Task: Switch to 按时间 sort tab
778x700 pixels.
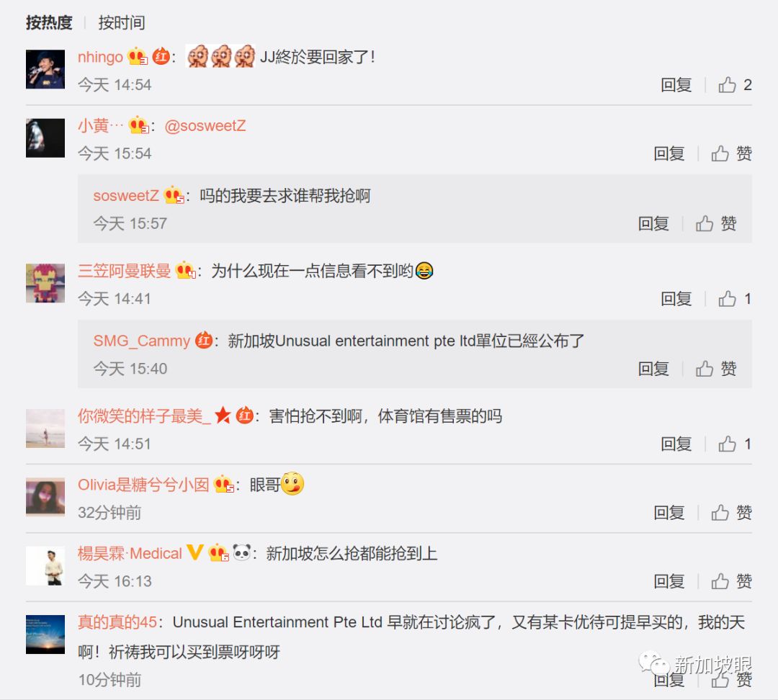Action: pos(122,22)
